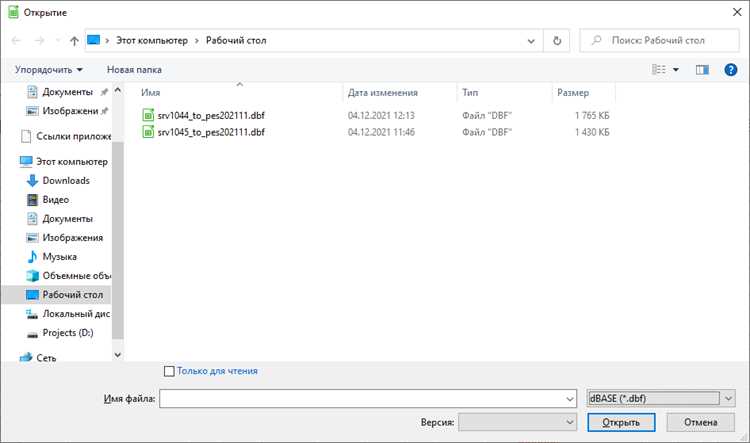Image resolution: width=750 pixels, height=443 pixels.
Task: Open Ссылки приложений in sidebar
Action: pyautogui.click(x=66, y=136)
